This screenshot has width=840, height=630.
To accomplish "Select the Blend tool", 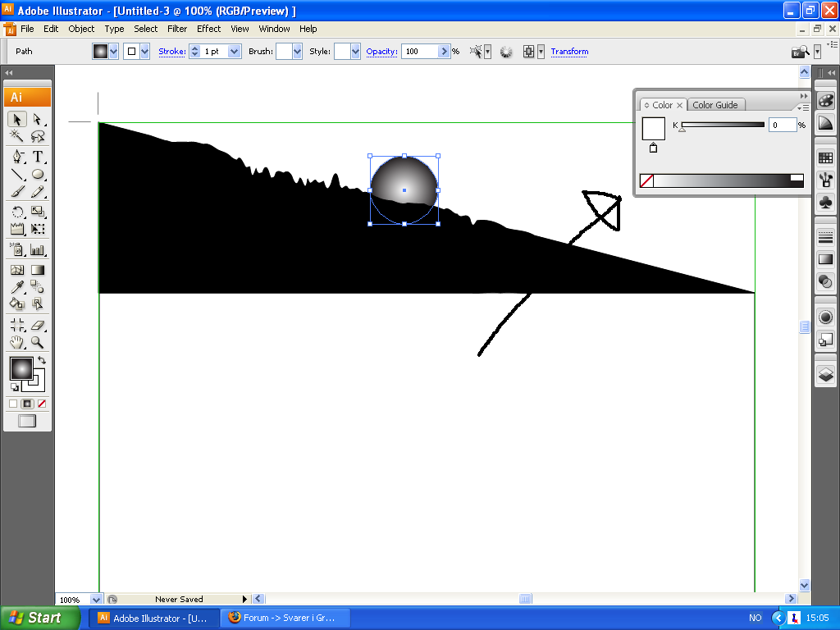I will tap(38, 286).
